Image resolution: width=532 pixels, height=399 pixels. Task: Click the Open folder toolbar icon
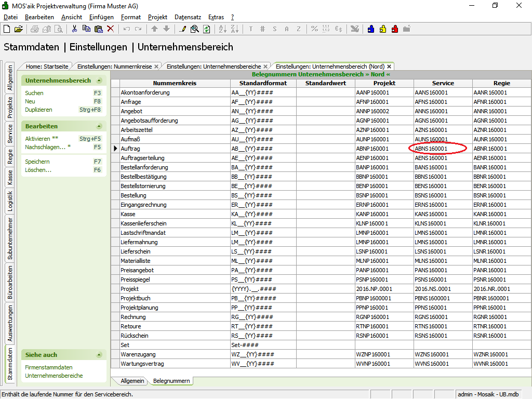pyautogui.click(x=18, y=29)
